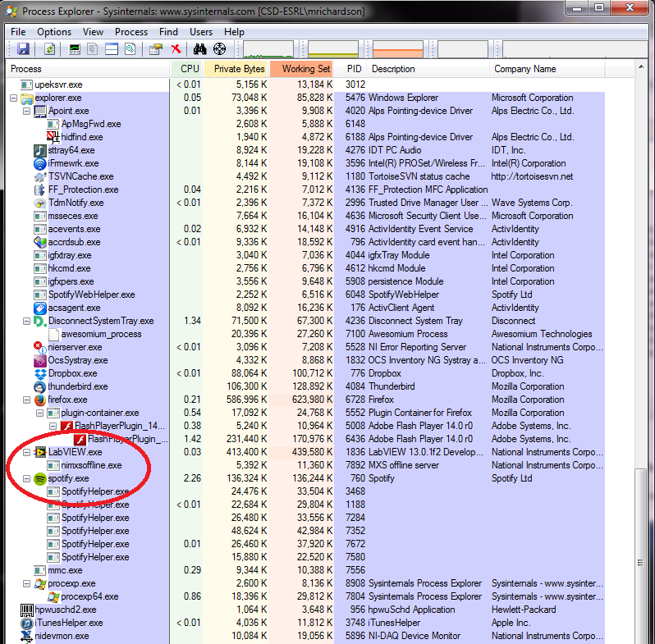Viewport: 655px width, 644px height.
Task: Select the nidevmon.exe row
Action: 305,636
